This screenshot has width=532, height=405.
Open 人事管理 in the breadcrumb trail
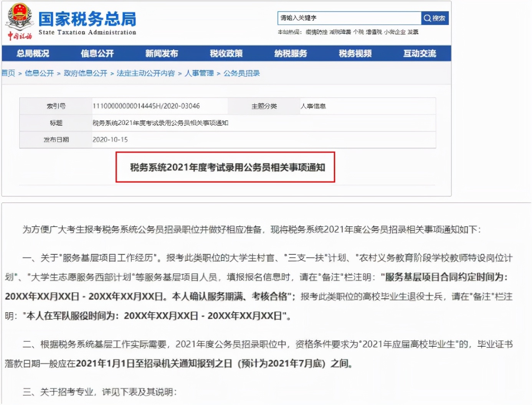pyautogui.click(x=200, y=73)
